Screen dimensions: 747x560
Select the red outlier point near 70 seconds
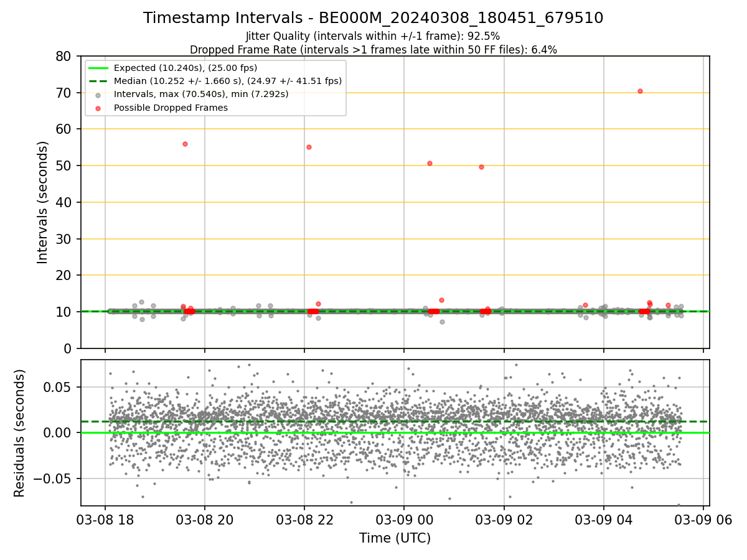tap(640, 91)
